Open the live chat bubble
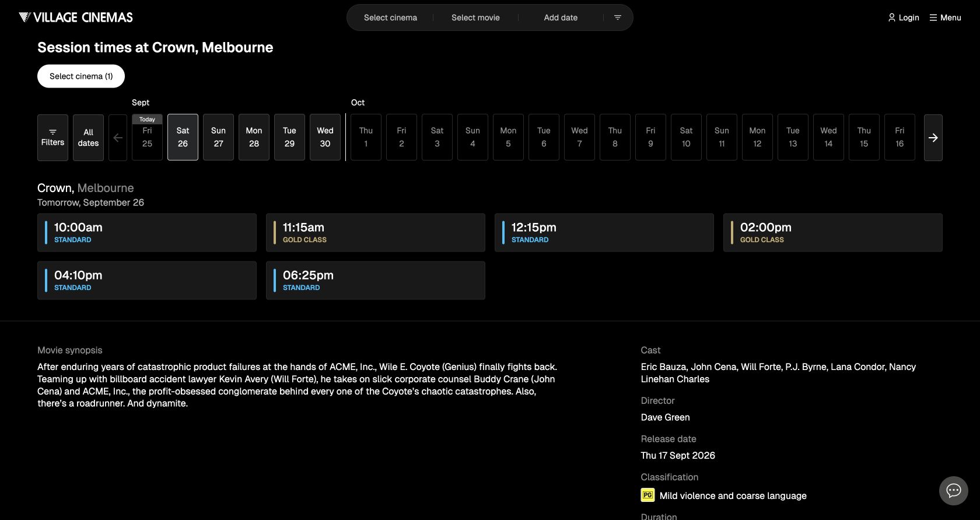The image size is (980, 520). [954, 491]
